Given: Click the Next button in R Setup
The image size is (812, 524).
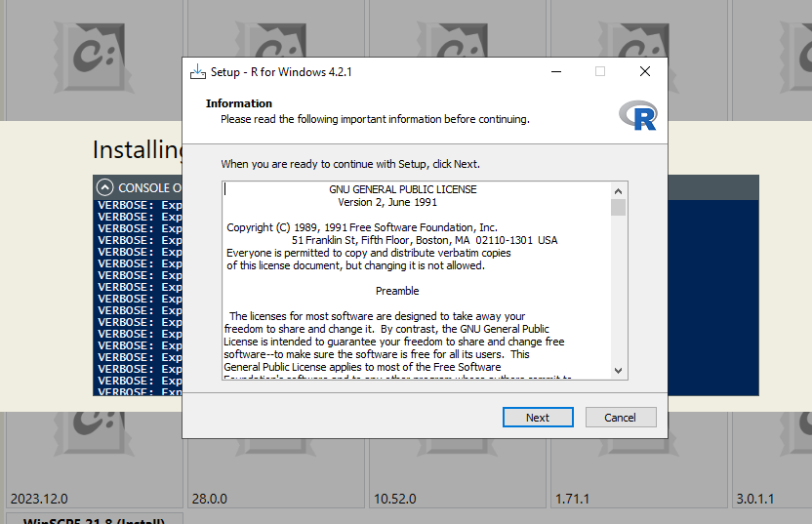Looking at the screenshot, I should click(538, 418).
